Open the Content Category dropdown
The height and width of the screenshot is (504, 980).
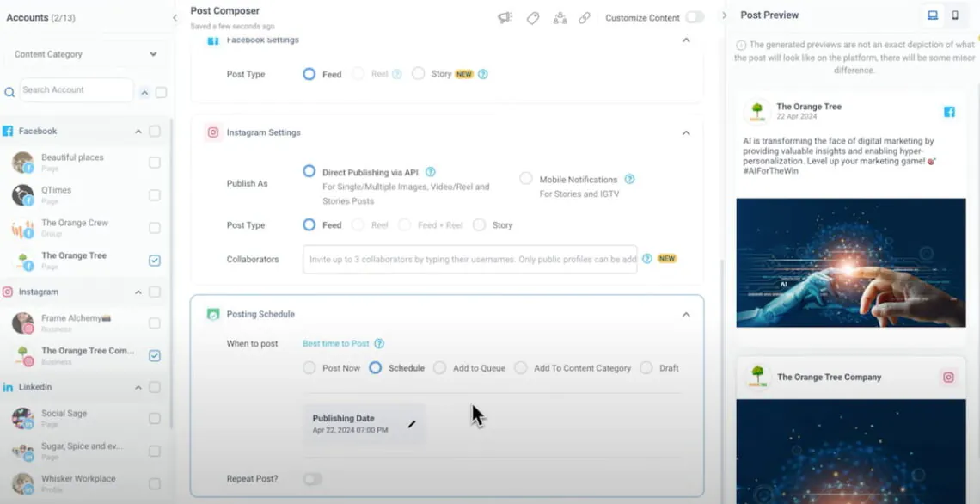(x=86, y=54)
